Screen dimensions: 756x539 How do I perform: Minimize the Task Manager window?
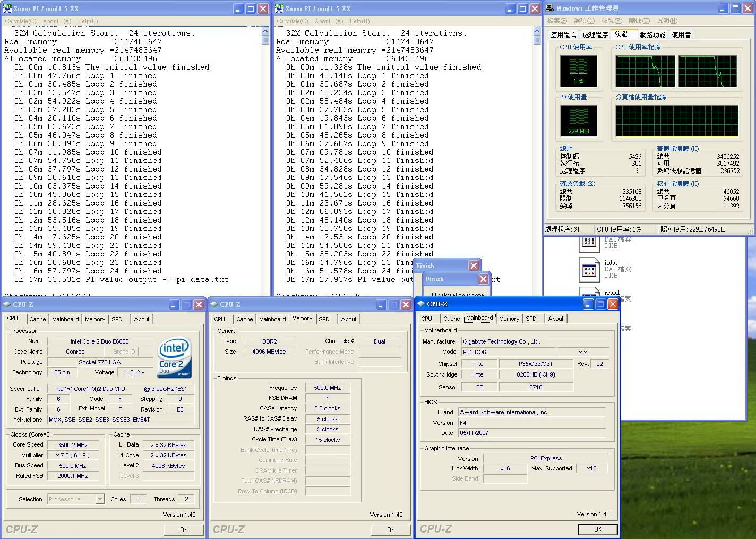[723, 8]
